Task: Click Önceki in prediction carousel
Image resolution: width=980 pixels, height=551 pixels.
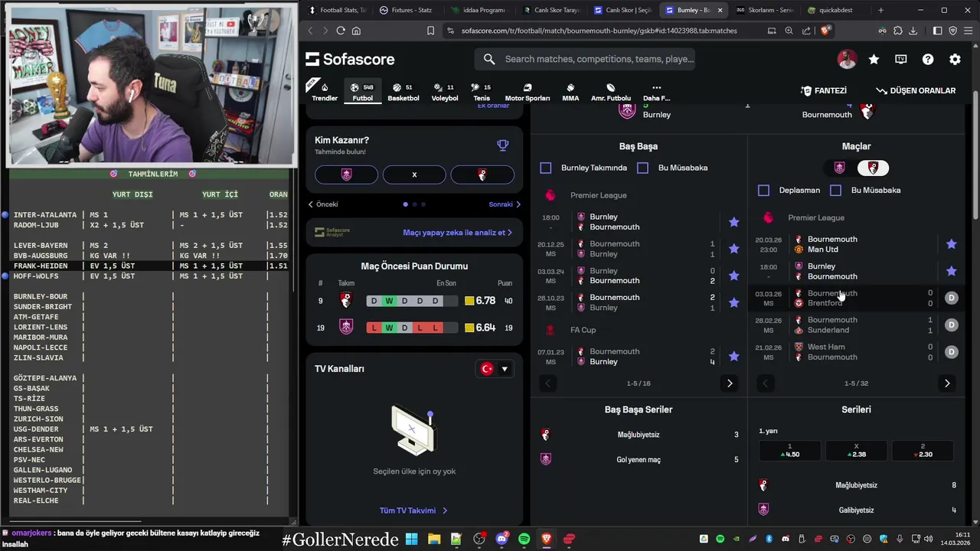Action: [x=323, y=204]
